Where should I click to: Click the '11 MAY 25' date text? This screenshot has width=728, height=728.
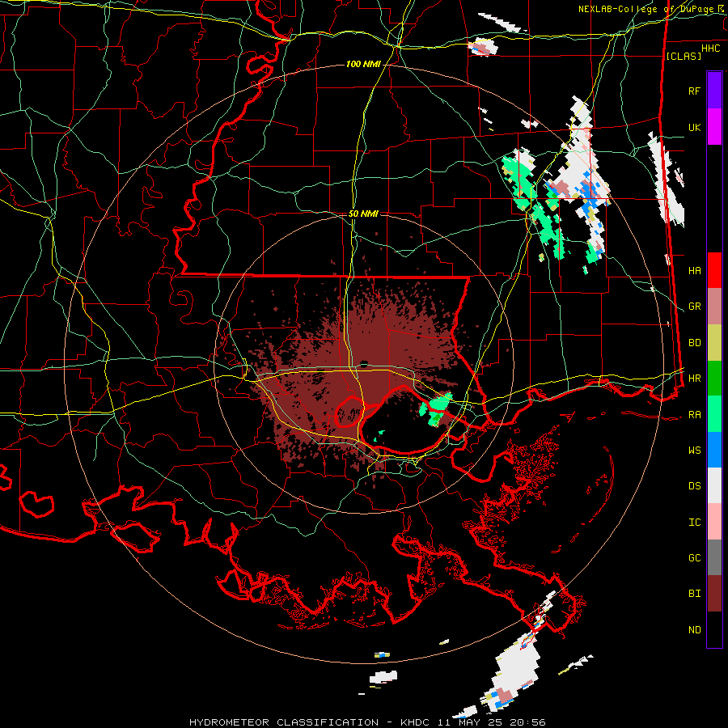click(x=470, y=722)
